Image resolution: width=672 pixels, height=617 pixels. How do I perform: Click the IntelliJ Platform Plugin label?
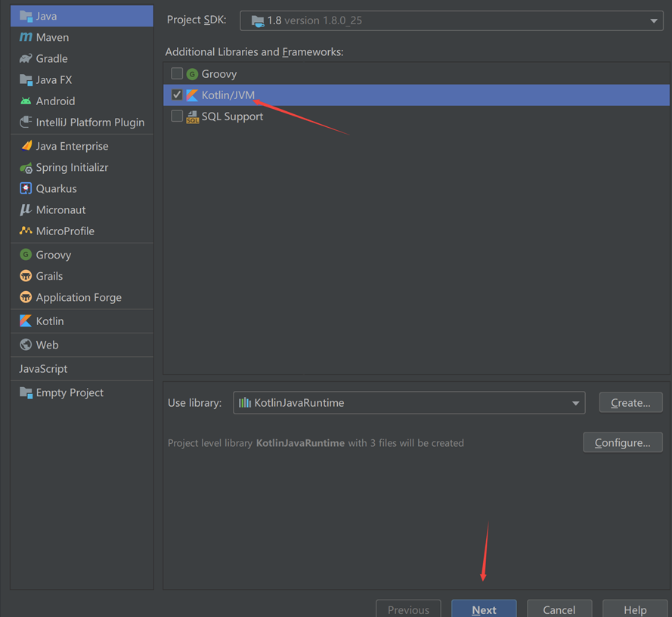click(90, 122)
